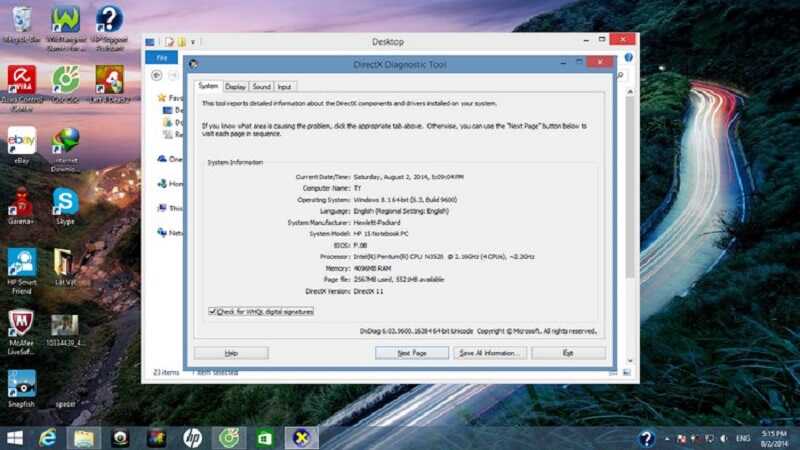
Task: Click the Help button in DirectX dialog
Action: coord(231,353)
